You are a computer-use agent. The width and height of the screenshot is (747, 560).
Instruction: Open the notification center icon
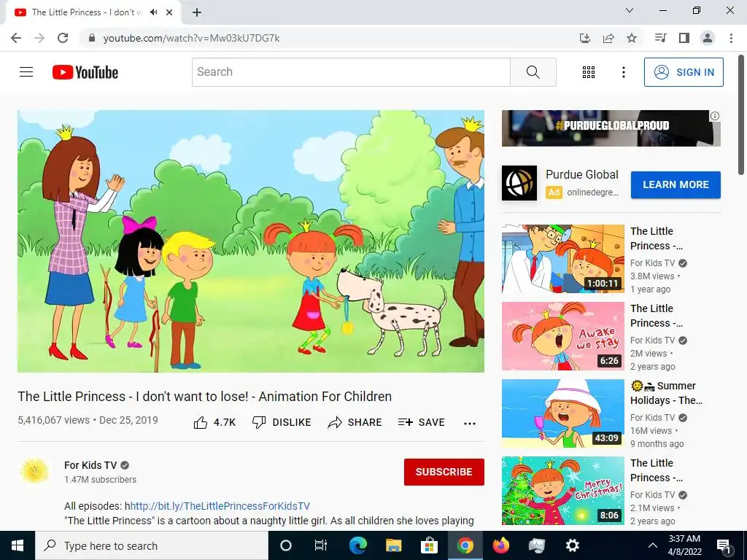(724, 546)
